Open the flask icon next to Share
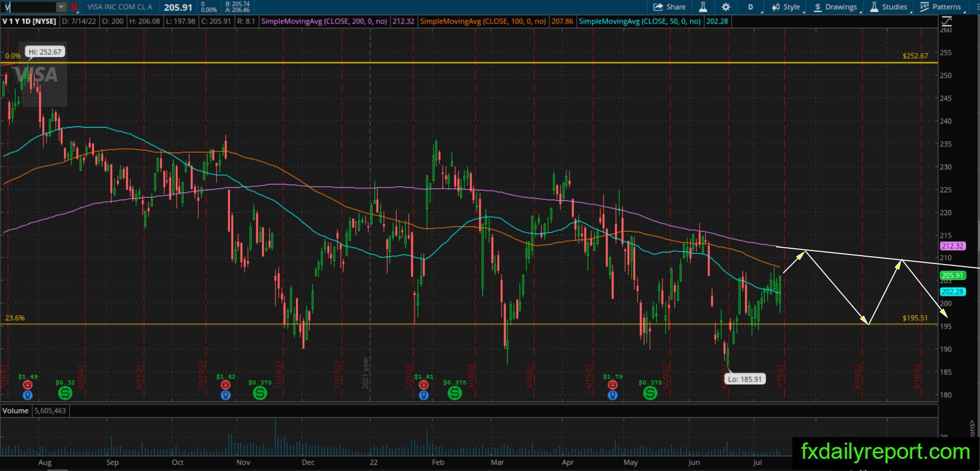980x471 pixels. (703, 7)
